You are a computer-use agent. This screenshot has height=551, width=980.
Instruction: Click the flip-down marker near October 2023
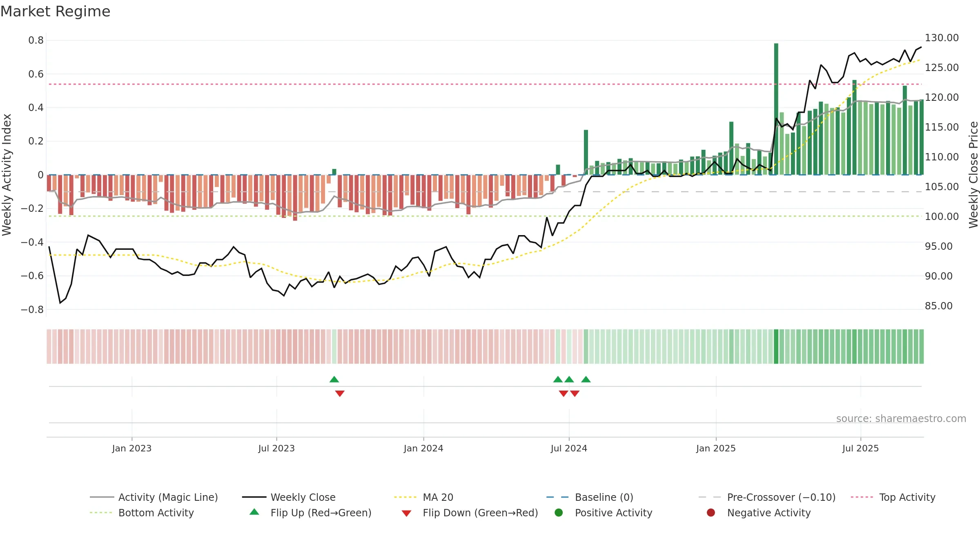[340, 393]
